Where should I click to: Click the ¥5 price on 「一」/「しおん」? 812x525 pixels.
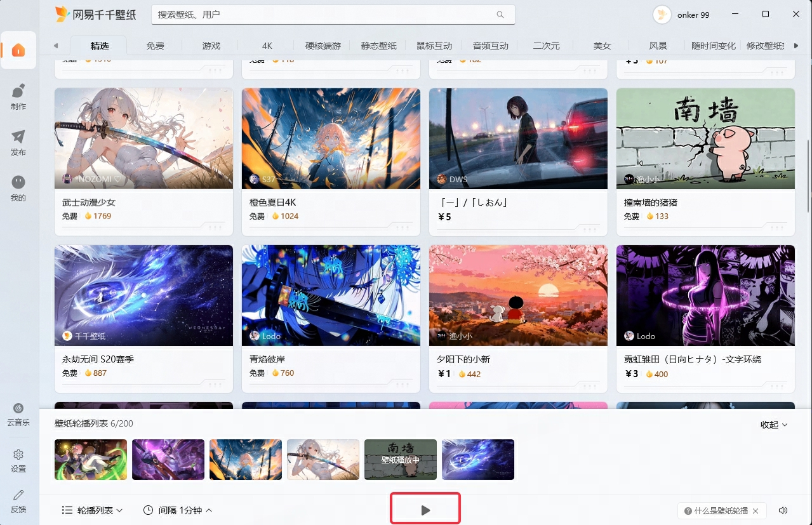point(444,217)
